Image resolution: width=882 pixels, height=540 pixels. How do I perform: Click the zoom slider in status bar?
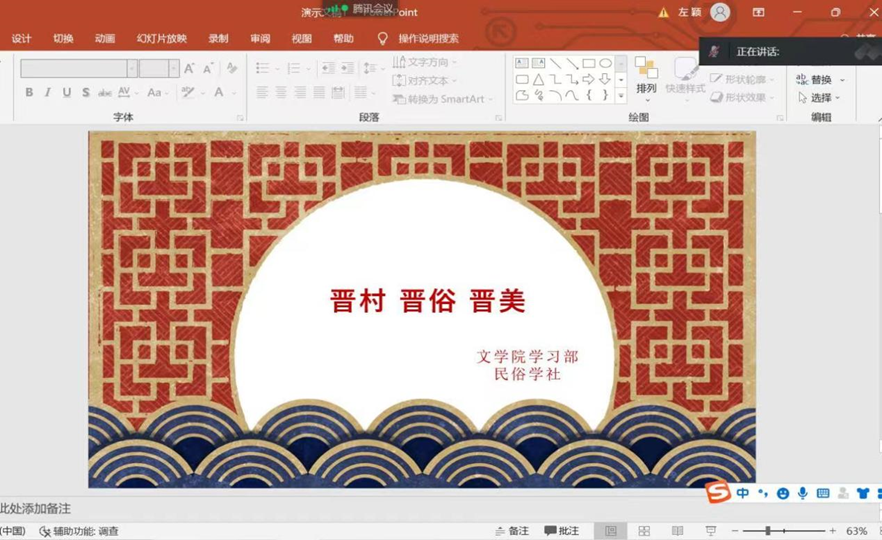[768, 531]
